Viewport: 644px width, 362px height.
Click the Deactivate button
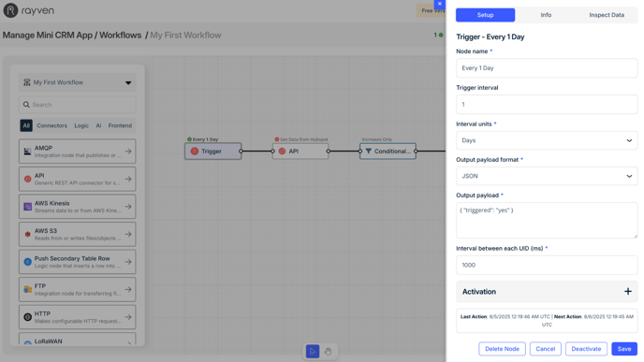coord(586,349)
